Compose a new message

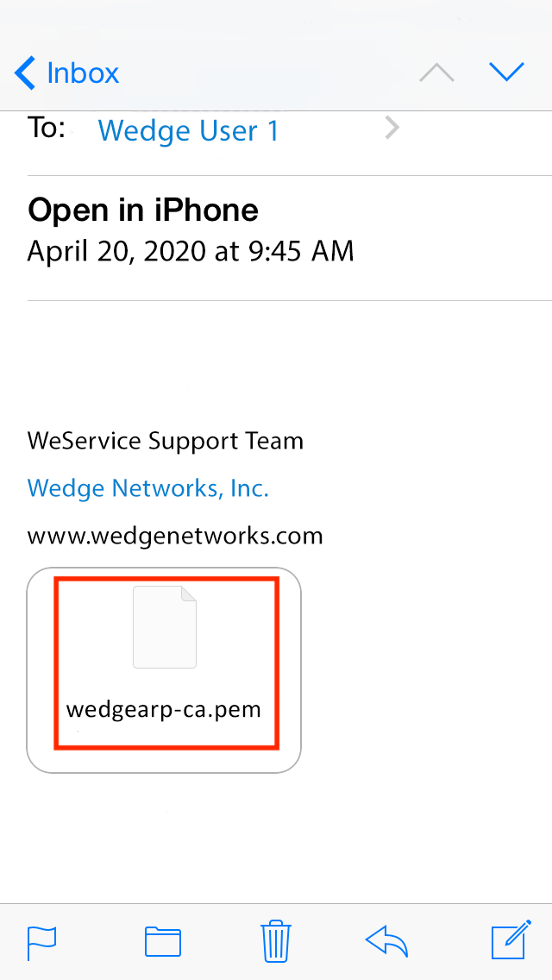click(510, 940)
